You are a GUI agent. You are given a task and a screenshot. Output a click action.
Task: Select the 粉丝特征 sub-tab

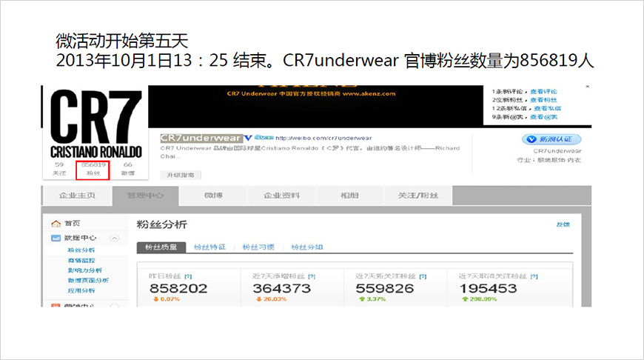[209, 247]
